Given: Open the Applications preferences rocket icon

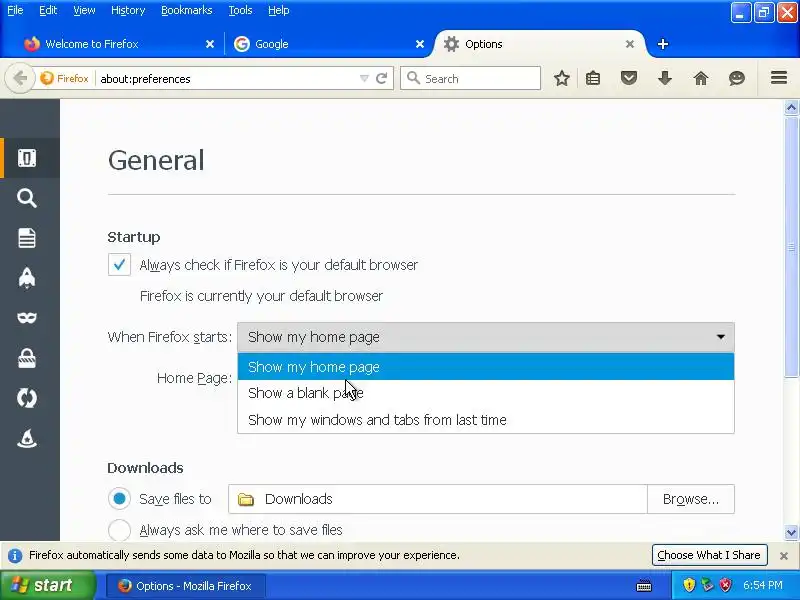Looking at the screenshot, I should click(27, 278).
